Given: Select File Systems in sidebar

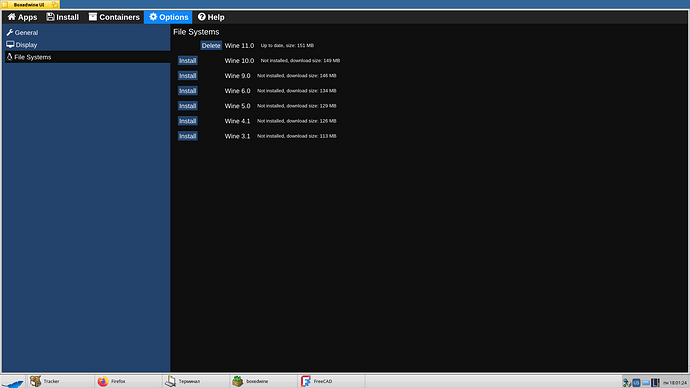Looking at the screenshot, I should (87, 57).
